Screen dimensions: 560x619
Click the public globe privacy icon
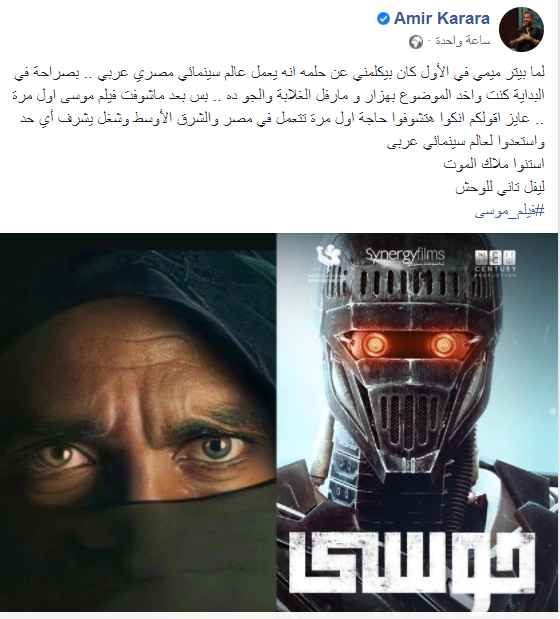click(x=416, y=41)
